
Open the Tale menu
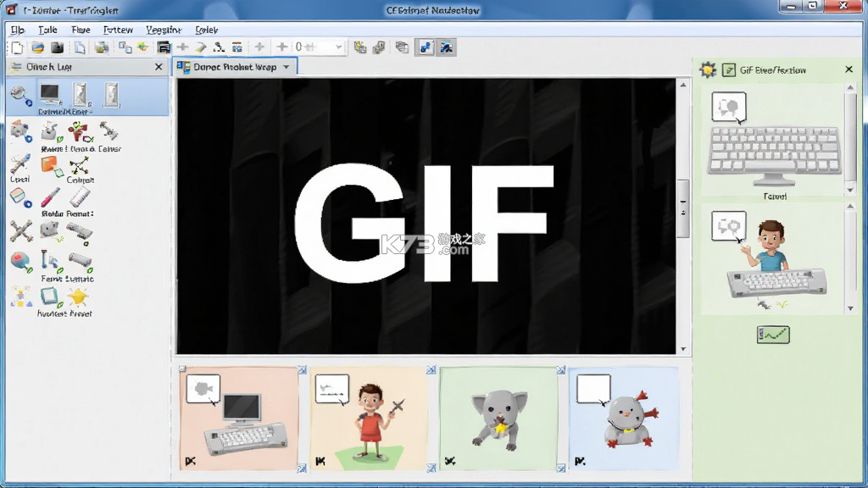(x=47, y=30)
